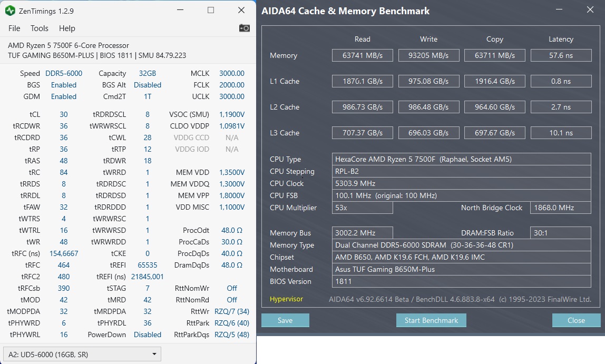This screenshot has height=364, width=605.
Task: Minimize the ZenTimings window
Action: point(181,10)
